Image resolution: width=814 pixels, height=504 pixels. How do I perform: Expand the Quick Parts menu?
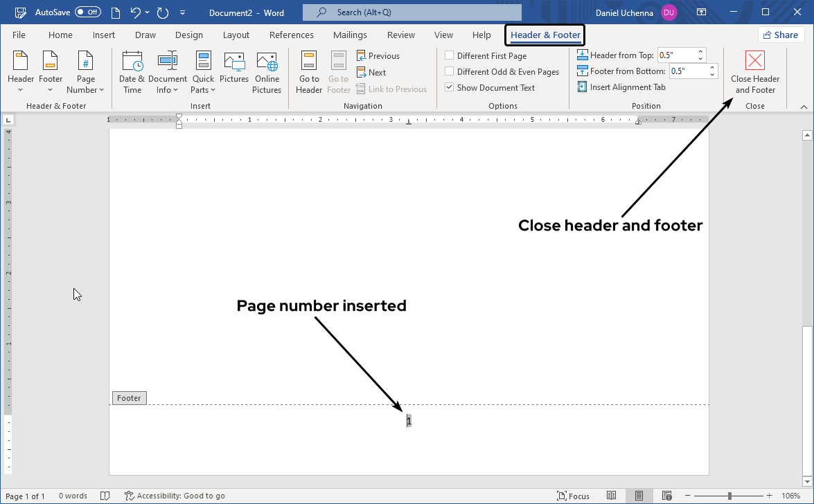pos(203,71)
